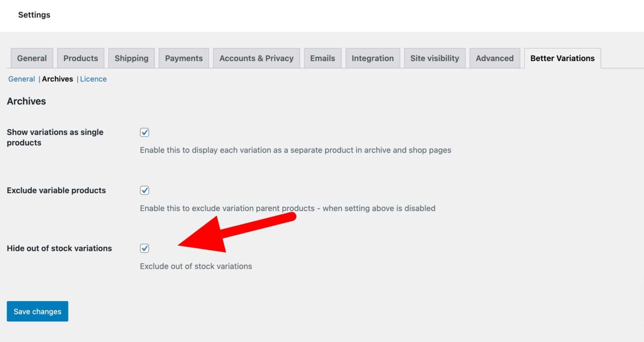This screenshot has width=644, height=342.
Task: Click 'Enable this to exclude variation parent' description
Action: 288,208
